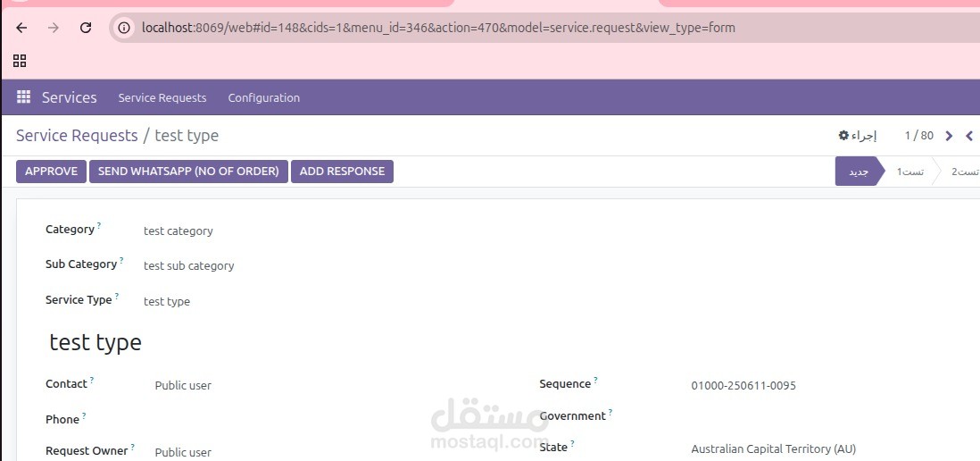Show the Contact field help question mark

pyautogui.click(x=92, y=380)
